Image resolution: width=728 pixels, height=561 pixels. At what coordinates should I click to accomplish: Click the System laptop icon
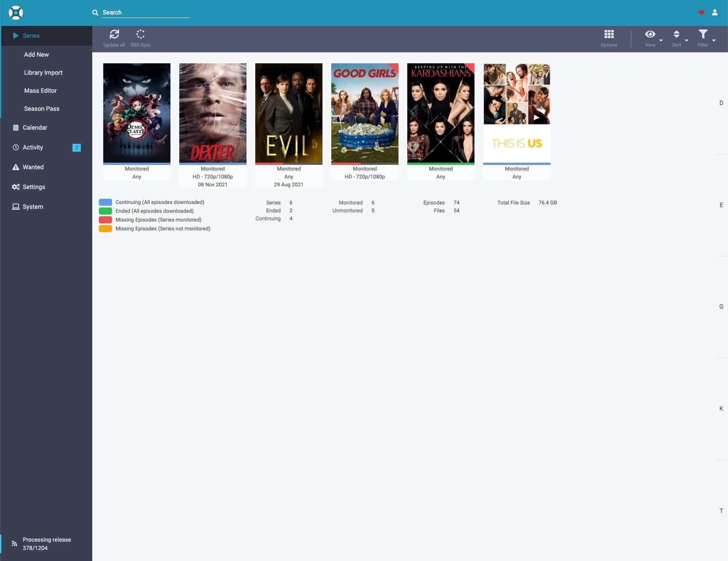pos(16,207)
